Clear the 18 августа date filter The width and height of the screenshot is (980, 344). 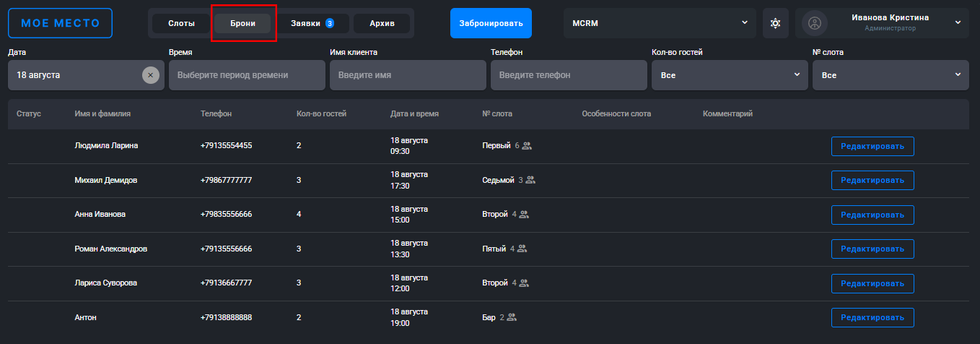[x=150, y=75]
